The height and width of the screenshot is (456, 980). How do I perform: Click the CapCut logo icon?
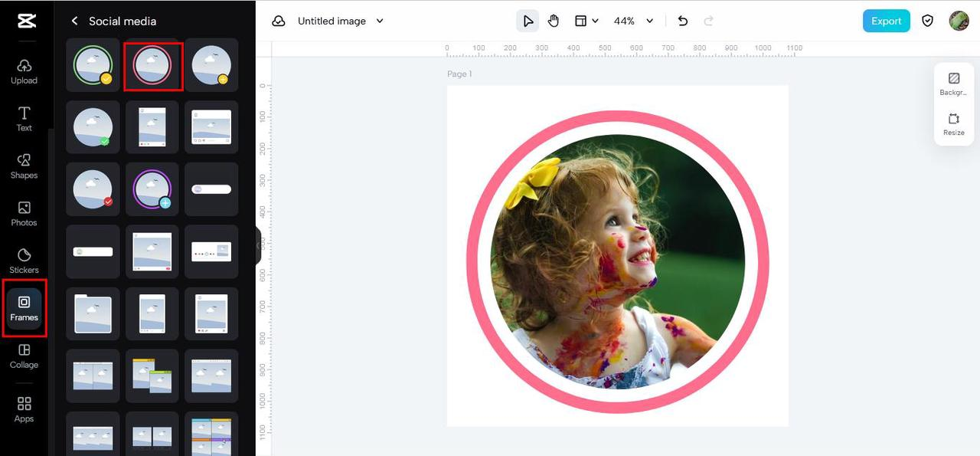[x=26, y=21]
